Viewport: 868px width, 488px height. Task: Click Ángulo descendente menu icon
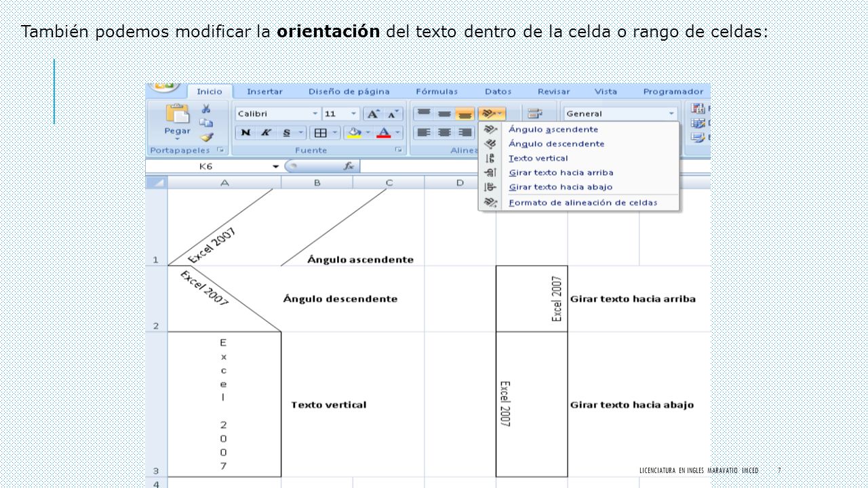tap(490, 144)
